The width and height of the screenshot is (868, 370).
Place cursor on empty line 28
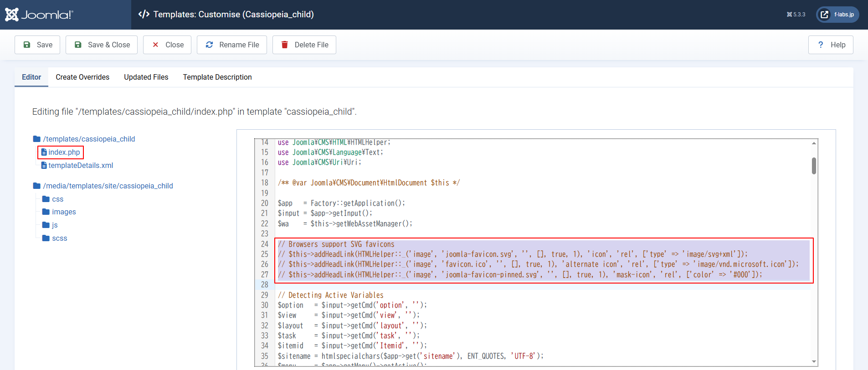410,285
